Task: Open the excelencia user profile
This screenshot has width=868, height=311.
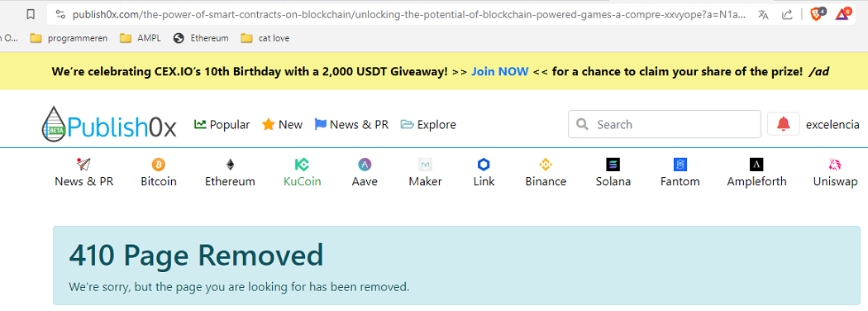Action: click(832, 125)
